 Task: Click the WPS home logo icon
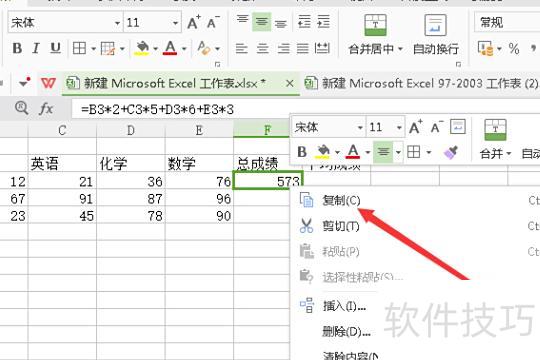click(x=48, y=83)
